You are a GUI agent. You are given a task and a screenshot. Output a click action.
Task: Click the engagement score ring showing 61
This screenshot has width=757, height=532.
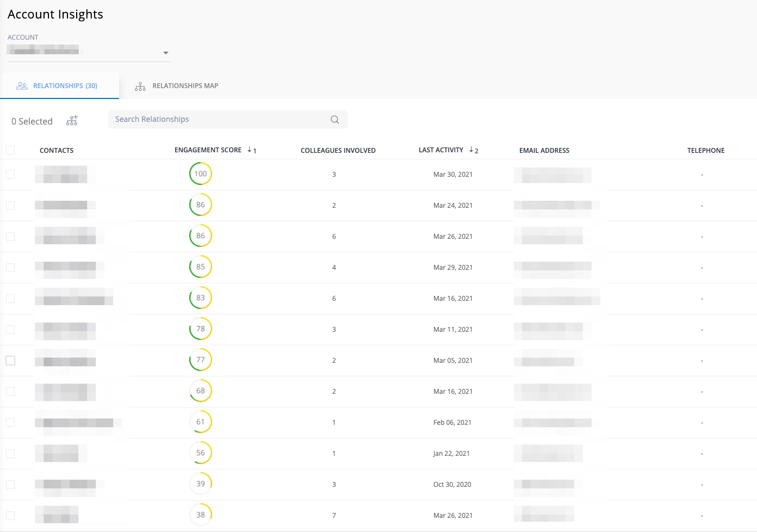(201, 422)
